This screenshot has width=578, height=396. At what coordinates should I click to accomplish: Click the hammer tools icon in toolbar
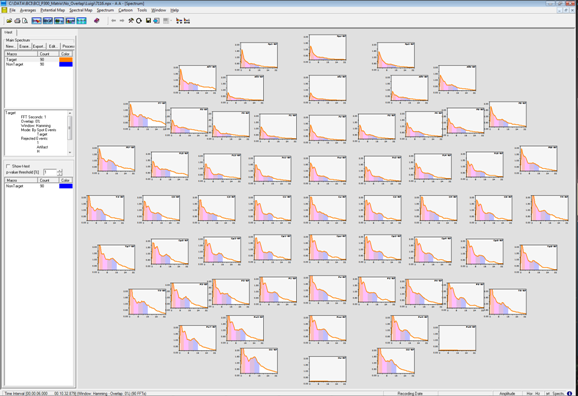(x=130, y=21)
